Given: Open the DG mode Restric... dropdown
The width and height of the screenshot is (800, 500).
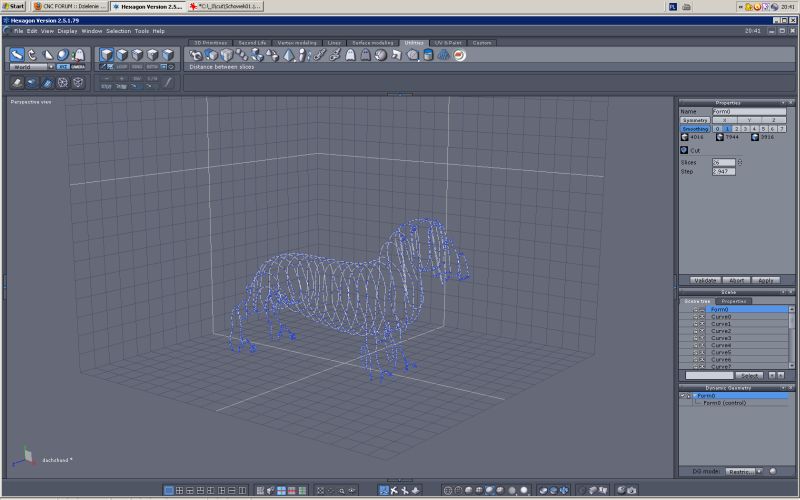Looking at the screenshot, I should 744,471.
